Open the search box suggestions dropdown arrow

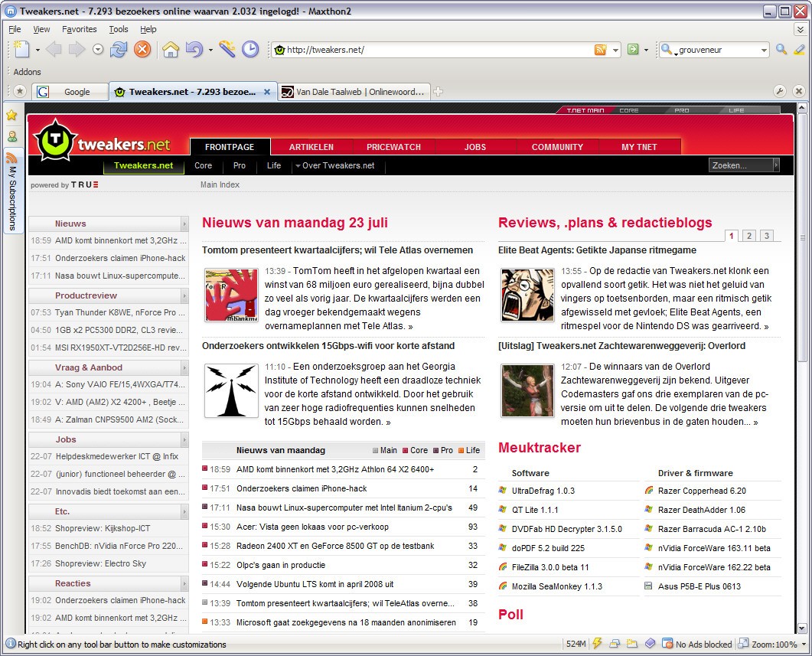764,51
